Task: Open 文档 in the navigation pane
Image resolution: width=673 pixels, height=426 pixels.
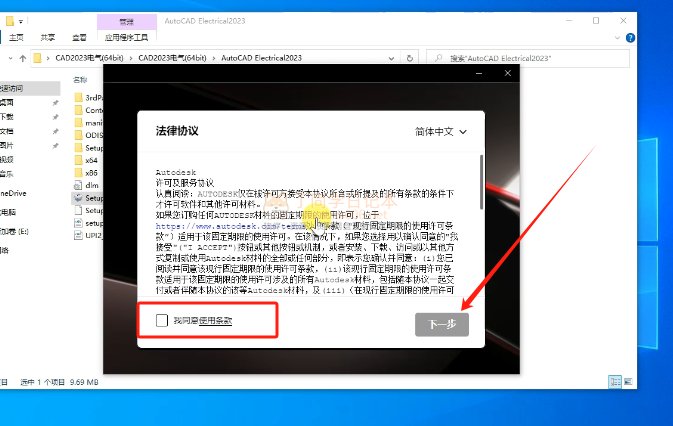Action: [7, 131]
